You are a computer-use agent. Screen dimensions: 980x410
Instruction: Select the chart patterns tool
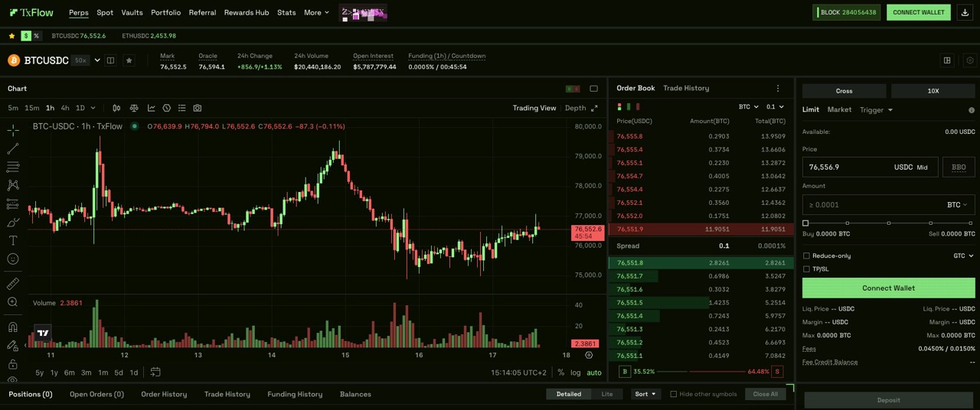13,185
